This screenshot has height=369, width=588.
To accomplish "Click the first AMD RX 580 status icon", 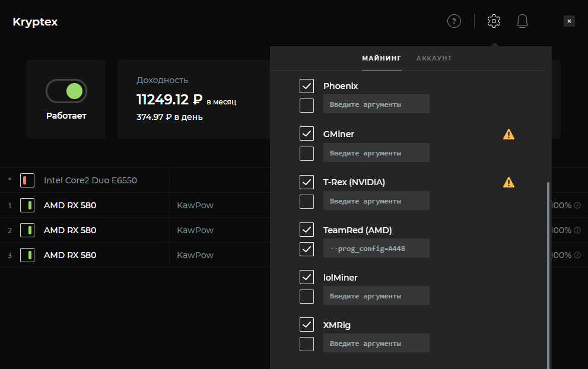I will coord(27,206).
